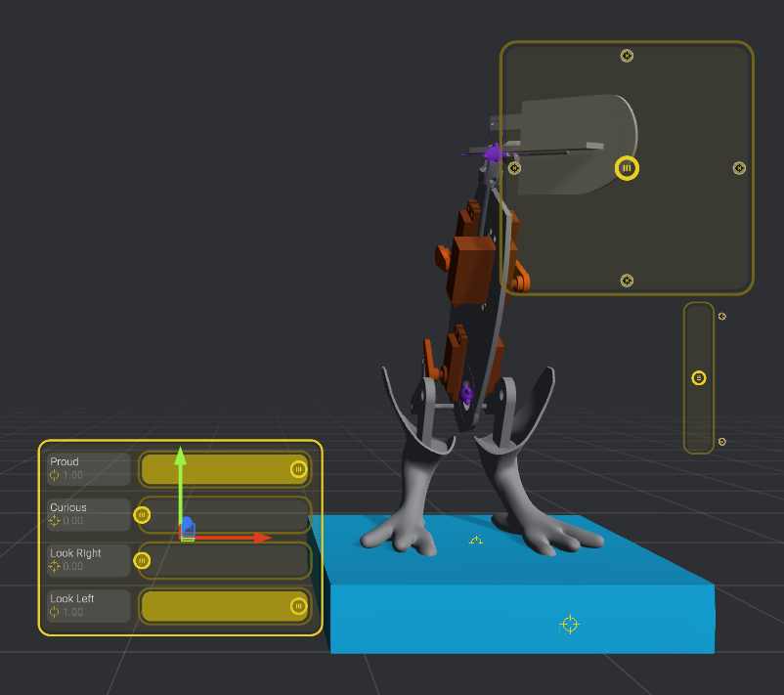Select the Look Left label box
This screenshot has height=695, width=784.
coord(89,606)
